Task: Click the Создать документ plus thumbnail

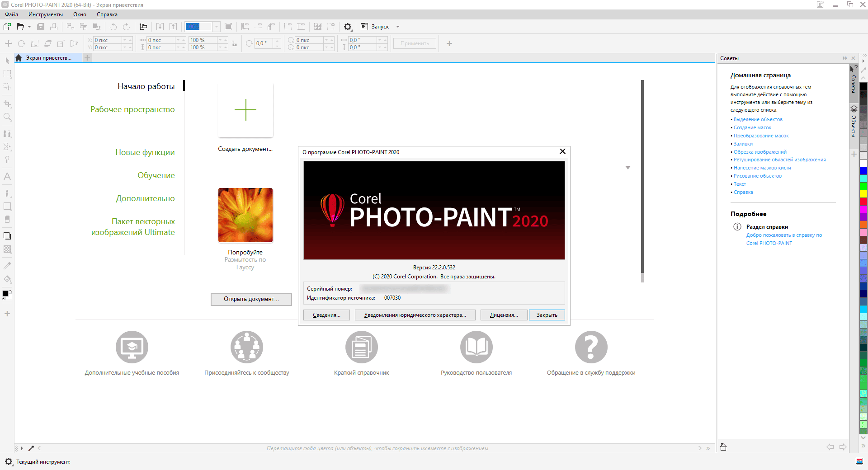Action: (x=245, y=110)
